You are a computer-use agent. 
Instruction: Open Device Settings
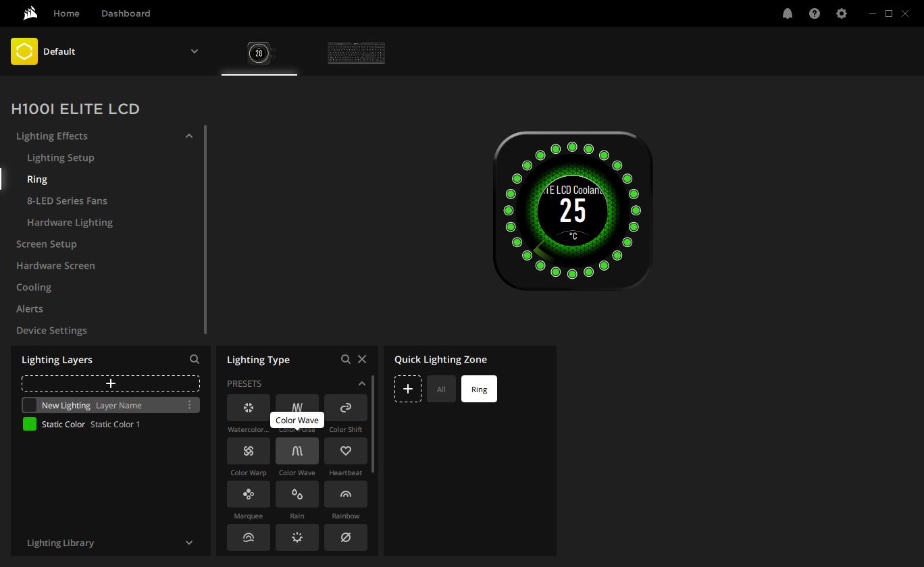tap(51, 330)
